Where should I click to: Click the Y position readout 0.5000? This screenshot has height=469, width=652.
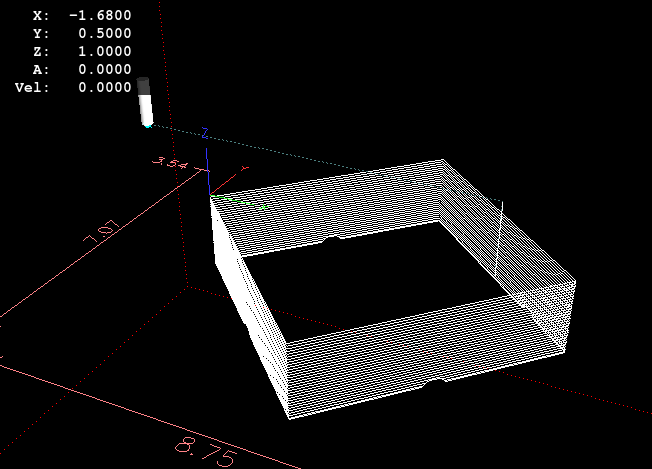[104, 34]
